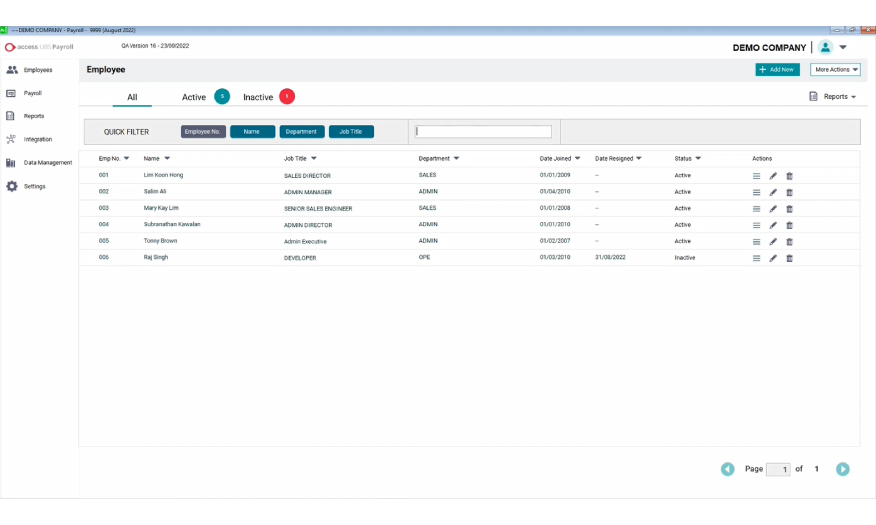Delete employee Raj Singh using trash icon
Viewport: 876px width, 525px height.
click(x=789, y=258)
